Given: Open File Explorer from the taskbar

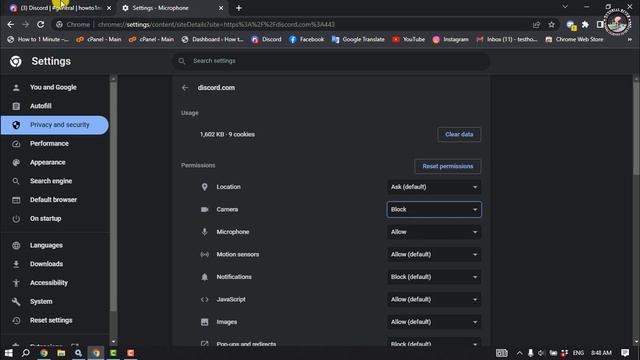Looking at the screenshot, I should pos(61,353).
